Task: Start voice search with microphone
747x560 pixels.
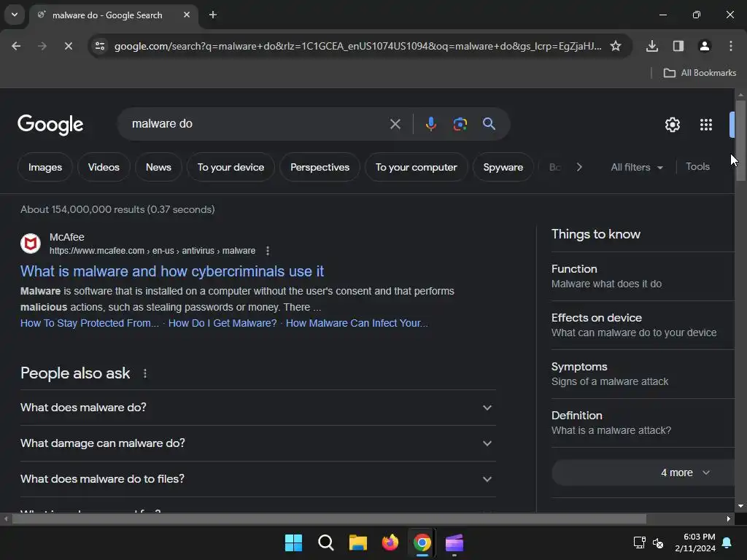Action: click(430, 124)
